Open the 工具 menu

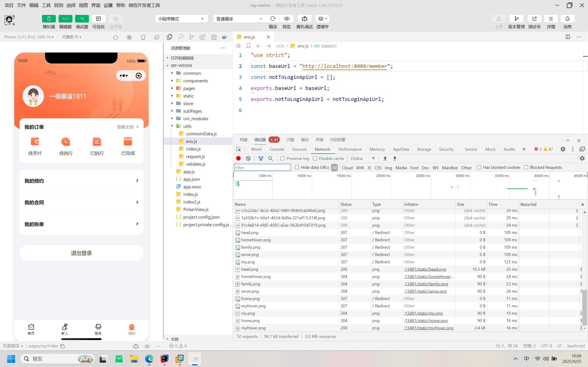[46, 5]
